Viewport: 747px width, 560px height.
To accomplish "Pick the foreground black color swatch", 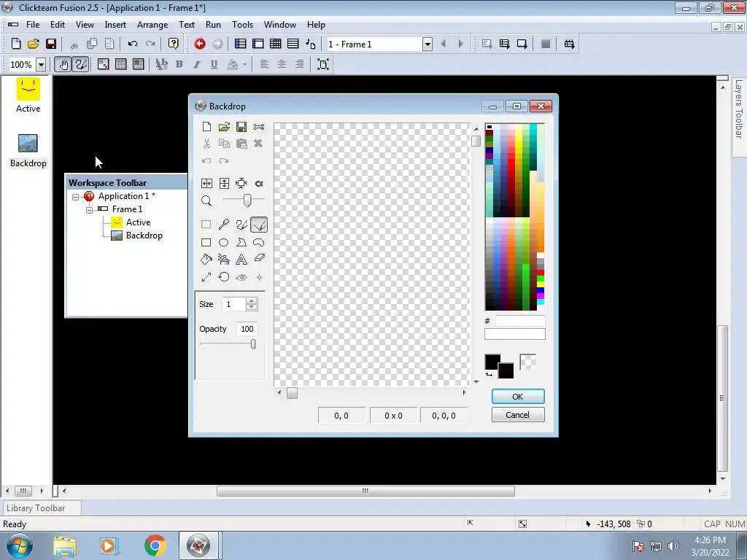I will click(492, 362).
